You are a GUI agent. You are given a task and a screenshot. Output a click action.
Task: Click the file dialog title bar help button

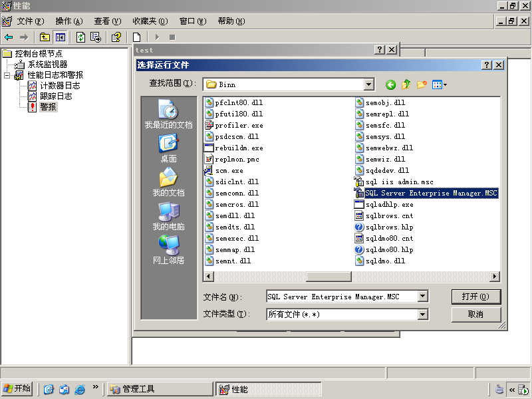(x=487, y=65)
